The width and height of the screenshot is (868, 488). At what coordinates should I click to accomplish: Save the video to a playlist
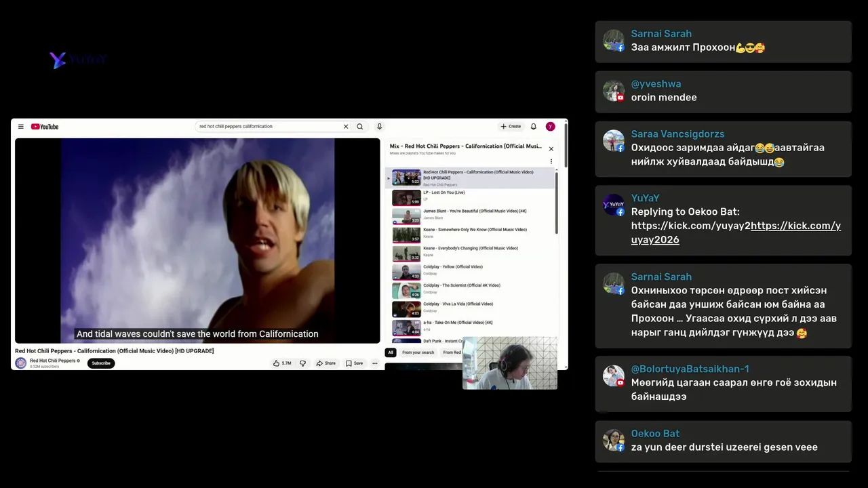coord(354,363)
